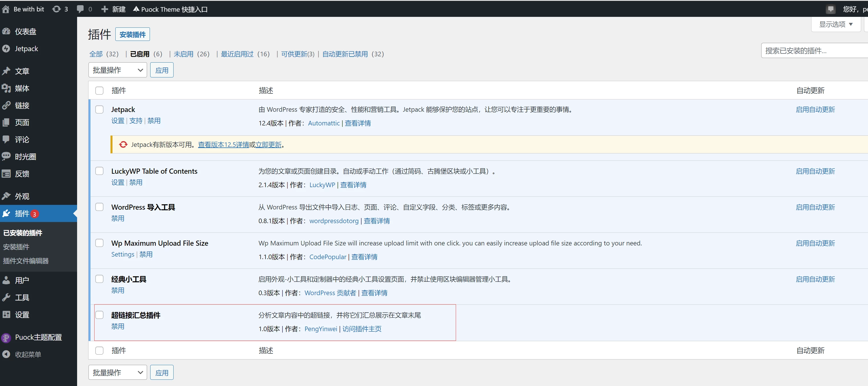Click the 时光圈 speech icon
The image size is (868, 386).
click(6, 156)
